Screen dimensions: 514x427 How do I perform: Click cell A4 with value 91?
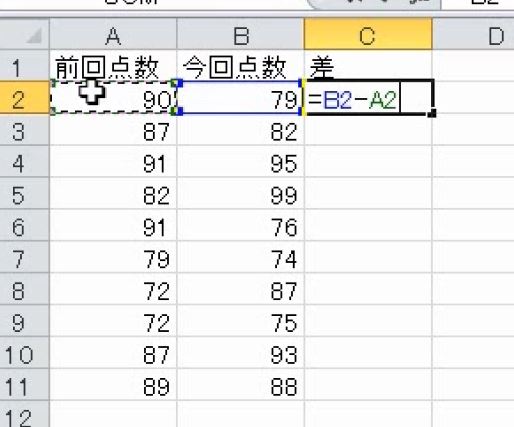coord(113,162)
